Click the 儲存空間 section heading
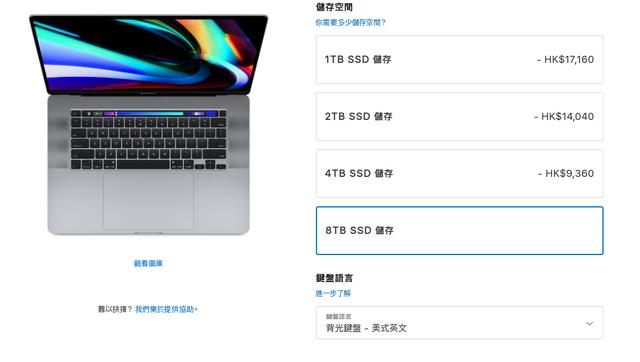This screenshot has width=640, height=362. (334, 7)
